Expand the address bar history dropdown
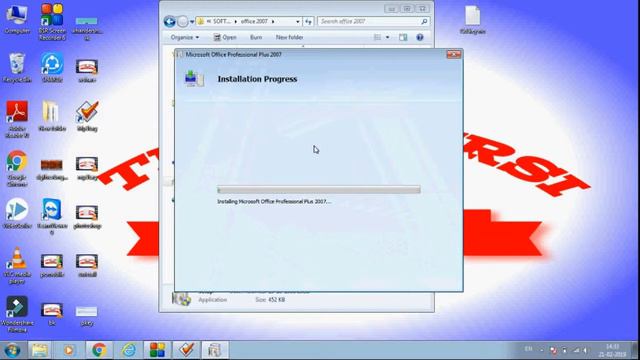Image resolution: width=640 pixels, height=360 pixels. click(298, 21)
